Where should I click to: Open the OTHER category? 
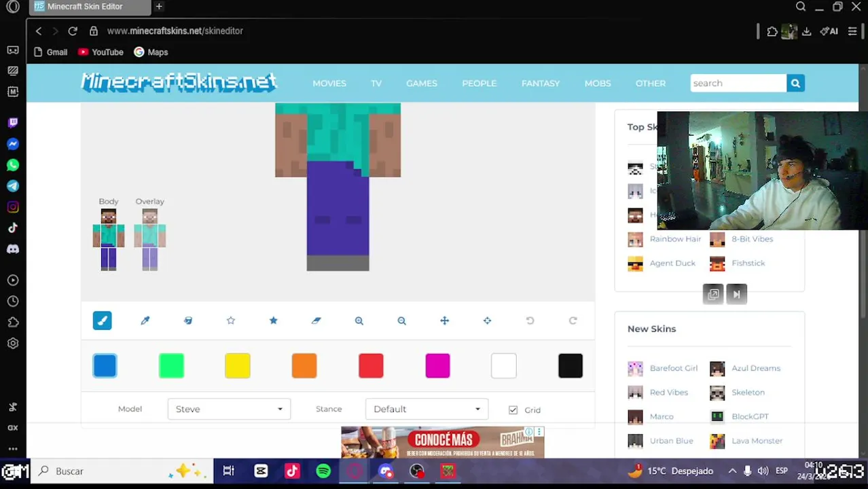click(651, 83)
